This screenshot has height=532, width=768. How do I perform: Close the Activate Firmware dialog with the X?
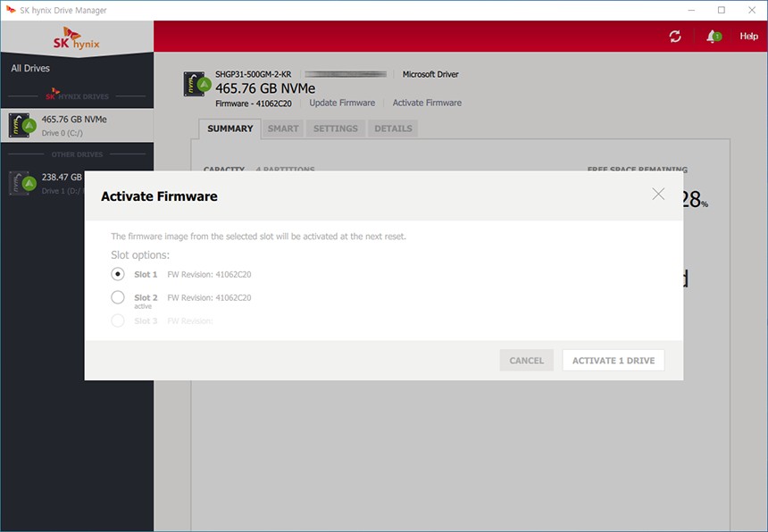658,195
